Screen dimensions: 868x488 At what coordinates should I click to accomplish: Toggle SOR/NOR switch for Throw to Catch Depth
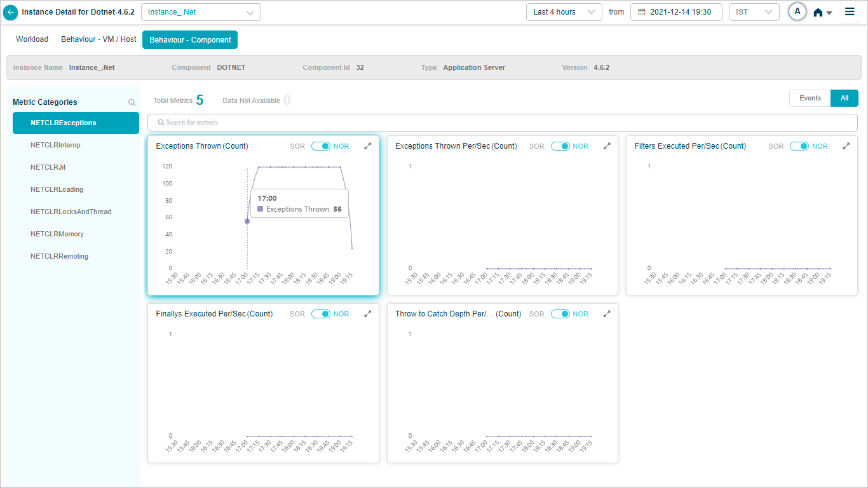[560, 314]
